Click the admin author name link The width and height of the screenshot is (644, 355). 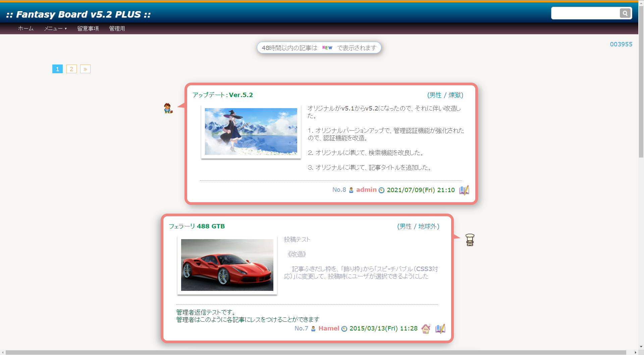[366, 190]
